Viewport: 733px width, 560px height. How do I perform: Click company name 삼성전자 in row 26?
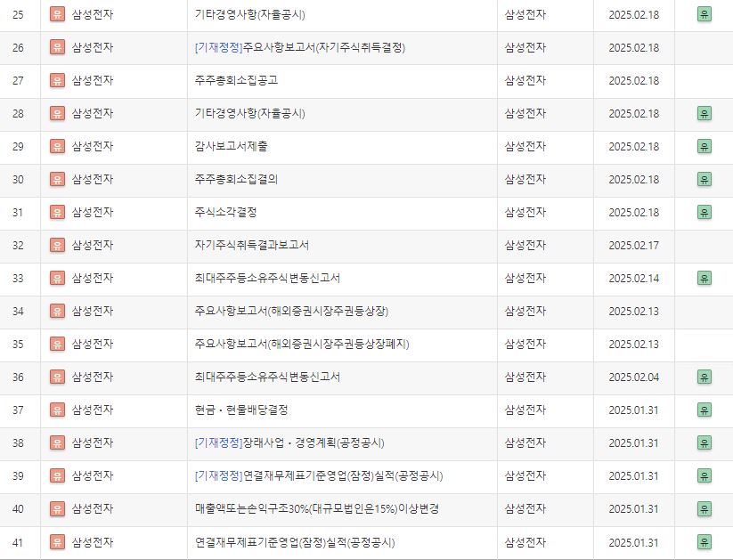click(x=93, y=48)
